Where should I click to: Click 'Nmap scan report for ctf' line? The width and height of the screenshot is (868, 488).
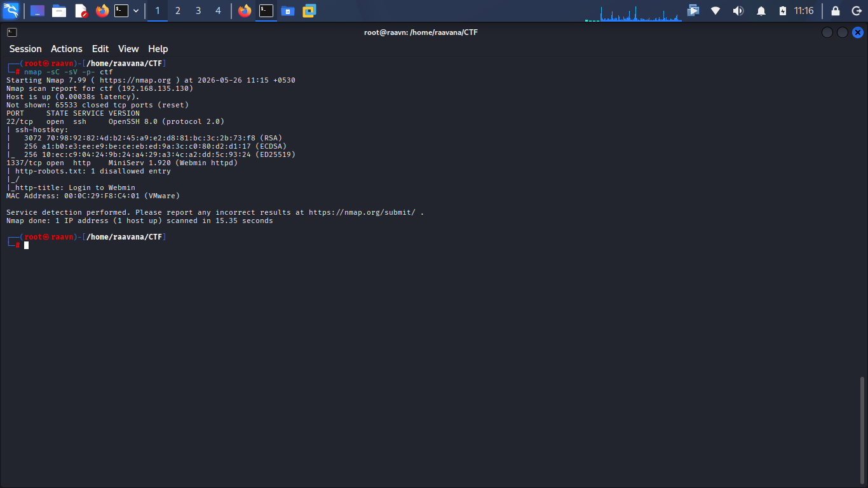[x=100, y=88]
